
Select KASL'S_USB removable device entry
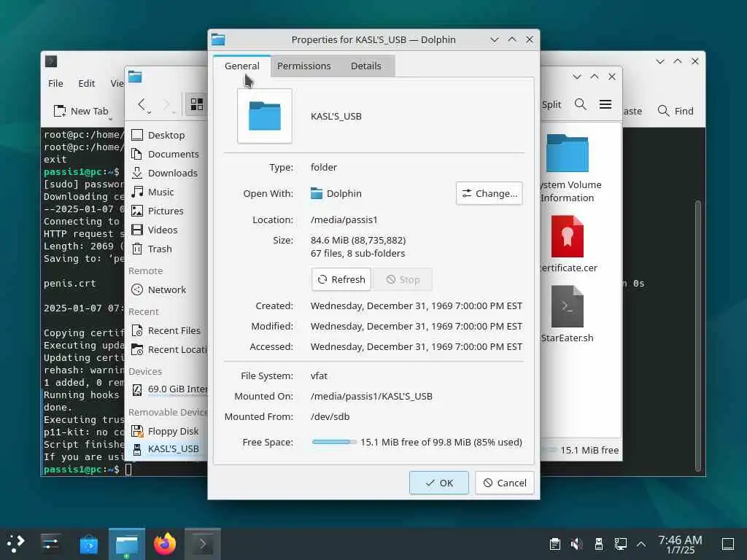(x=167, y=449)
